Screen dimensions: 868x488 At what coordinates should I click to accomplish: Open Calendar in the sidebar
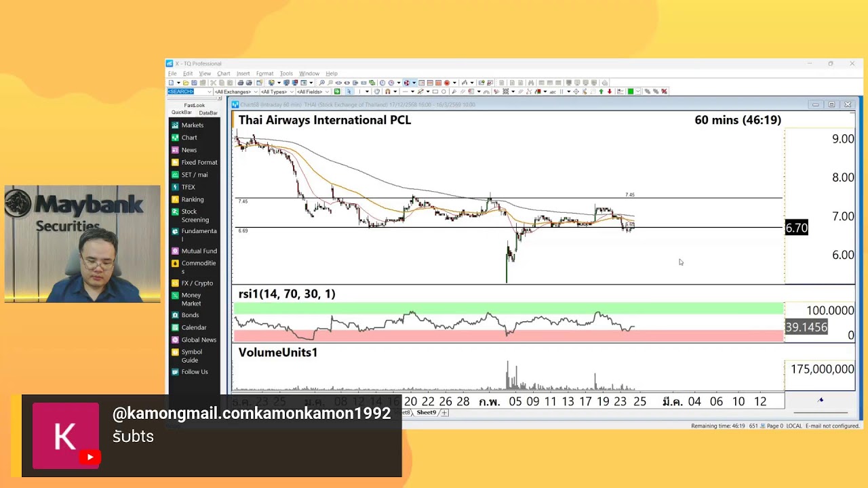coord(193,327)
